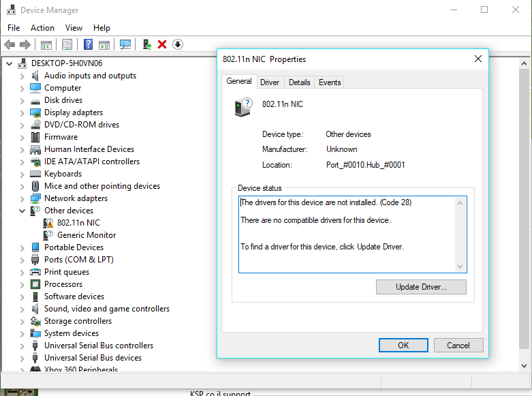
Task: Expand the Network adapters node
Action: coord(22,198)
